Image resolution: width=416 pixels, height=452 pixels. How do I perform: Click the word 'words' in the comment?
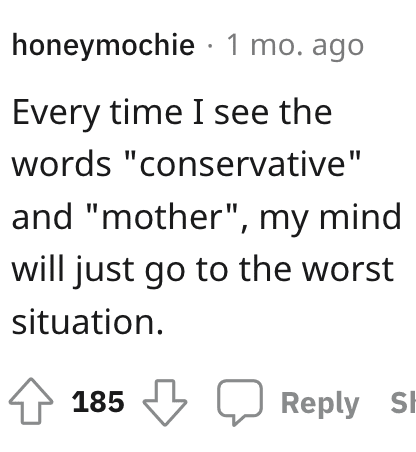(x=61, y=164)
